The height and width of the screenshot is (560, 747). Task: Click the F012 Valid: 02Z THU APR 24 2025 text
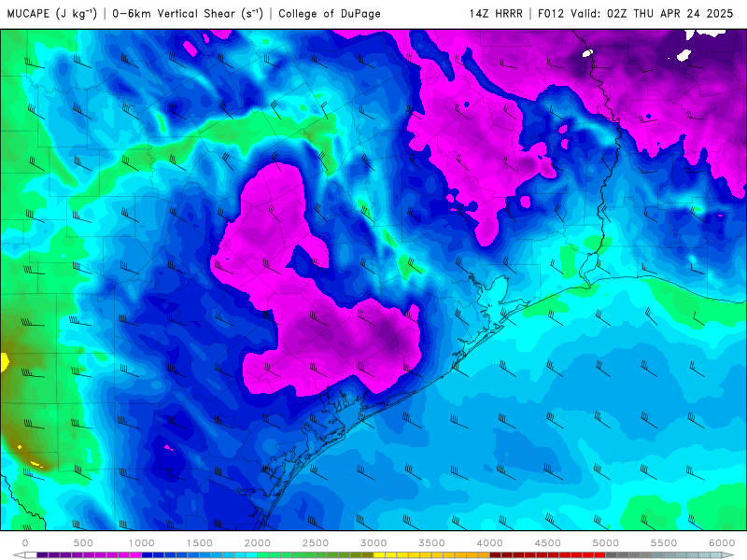[636, 13]
